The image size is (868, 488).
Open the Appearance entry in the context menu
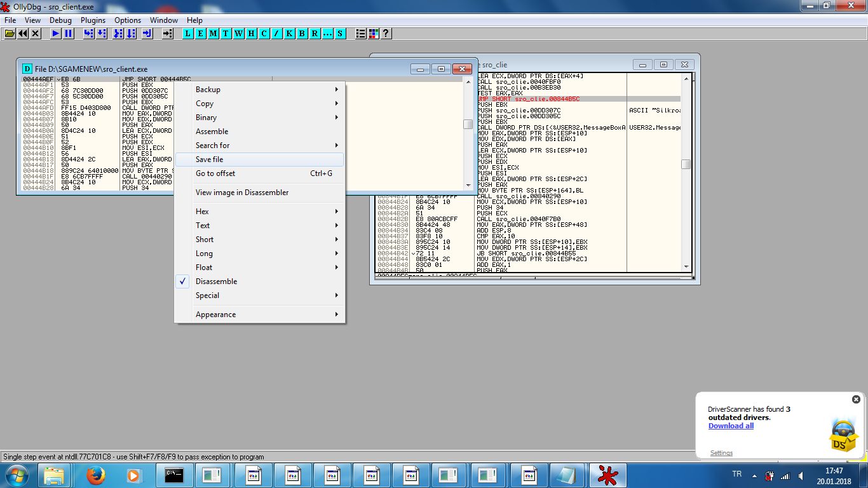(x=260, y=315)
